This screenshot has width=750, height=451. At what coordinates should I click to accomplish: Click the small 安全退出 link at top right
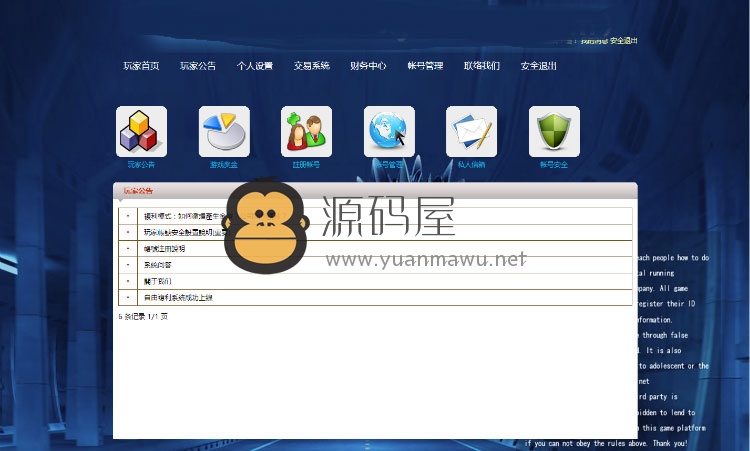pos(623,41)
